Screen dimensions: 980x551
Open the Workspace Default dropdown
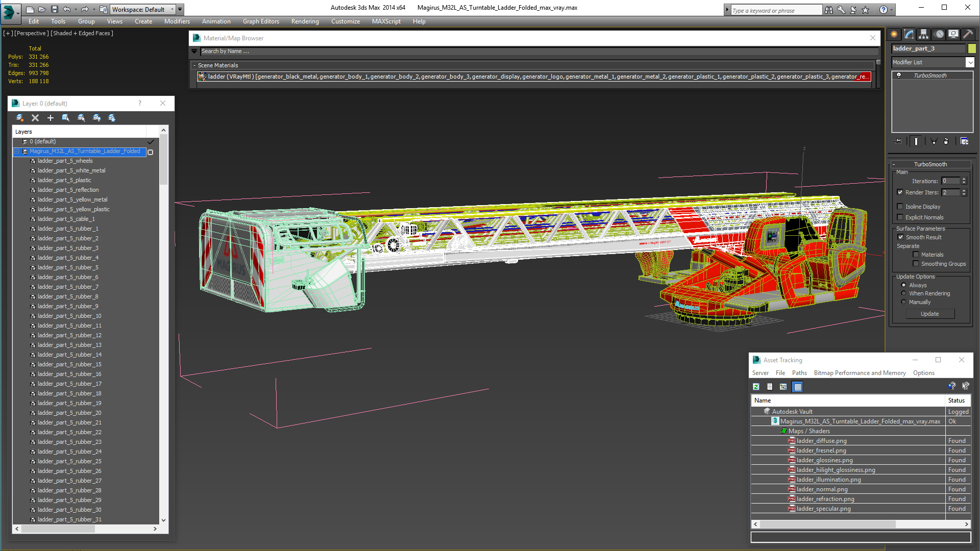pos(173,9)
